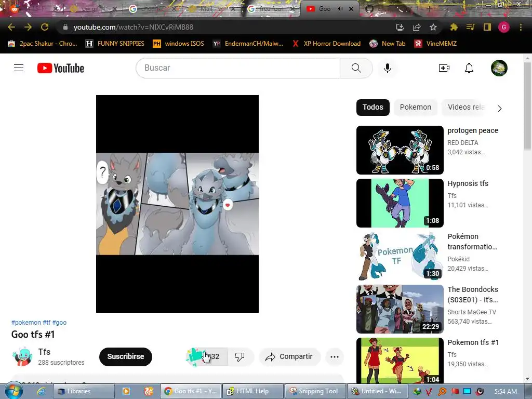Toggle the Chrome side panel

[x=487, y=27]
